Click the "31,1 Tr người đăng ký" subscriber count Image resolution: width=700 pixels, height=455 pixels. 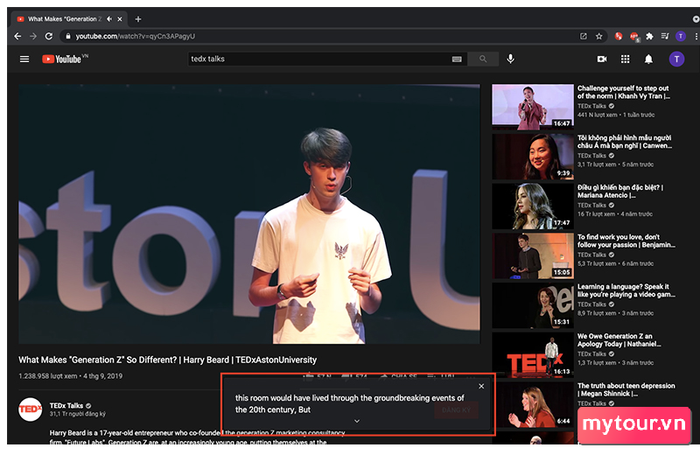click(x=77, y=414)
